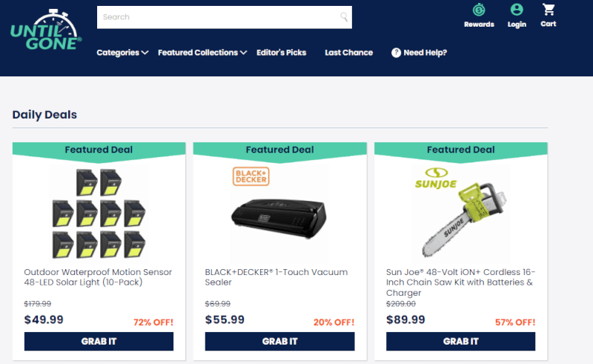Click the search magnifier icon
The height and width of the screenshot is (364, 593).
click(x=344, y=17)
